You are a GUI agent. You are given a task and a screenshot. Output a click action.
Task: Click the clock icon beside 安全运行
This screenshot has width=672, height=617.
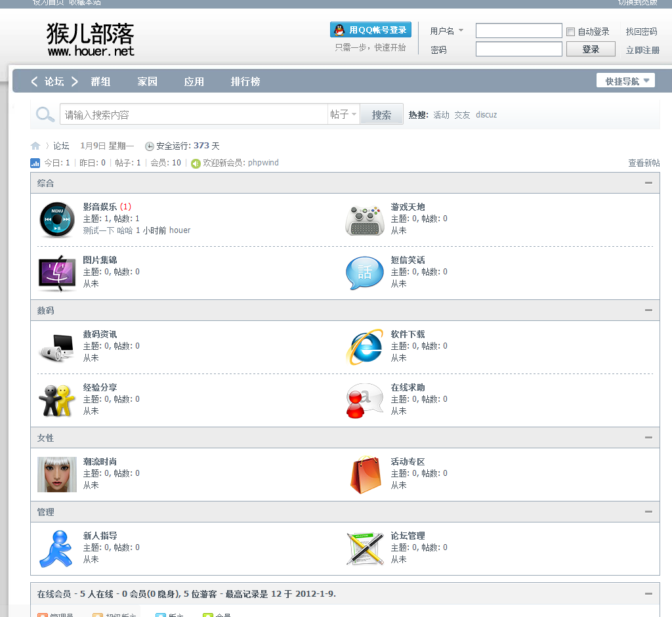pos(149,146)
